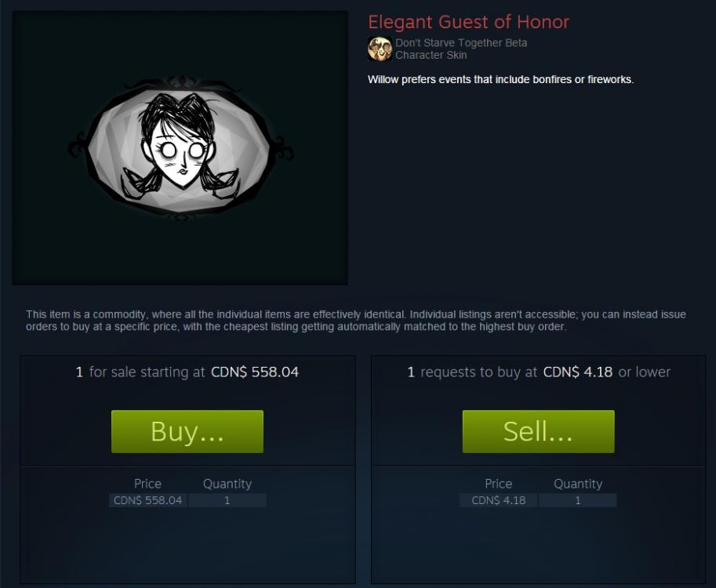This screenshot has width=716, height=588.
Task: Click the 'for sale starting at' summary line
Action: pos(187,372)
